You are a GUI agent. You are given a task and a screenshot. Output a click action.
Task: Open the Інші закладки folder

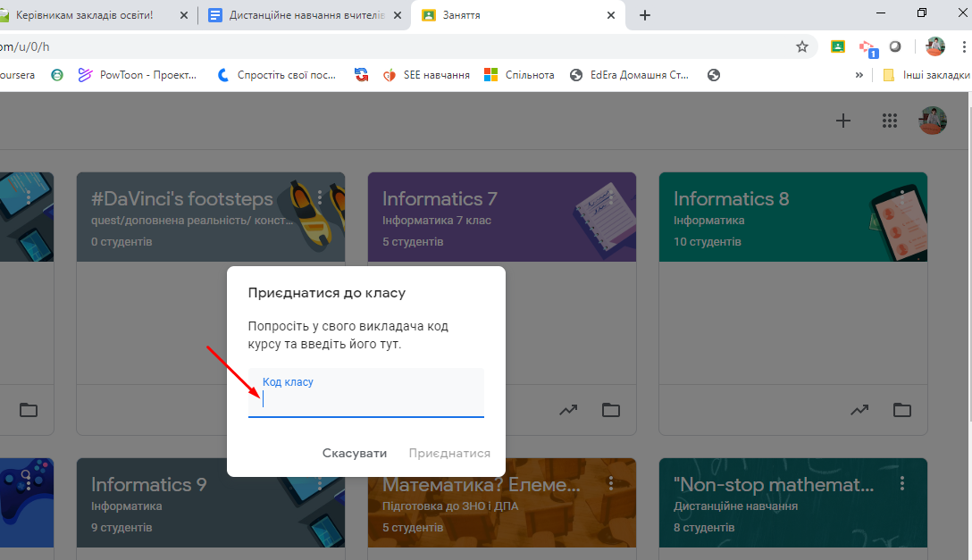pyautogui.click(x=926, y=75)
